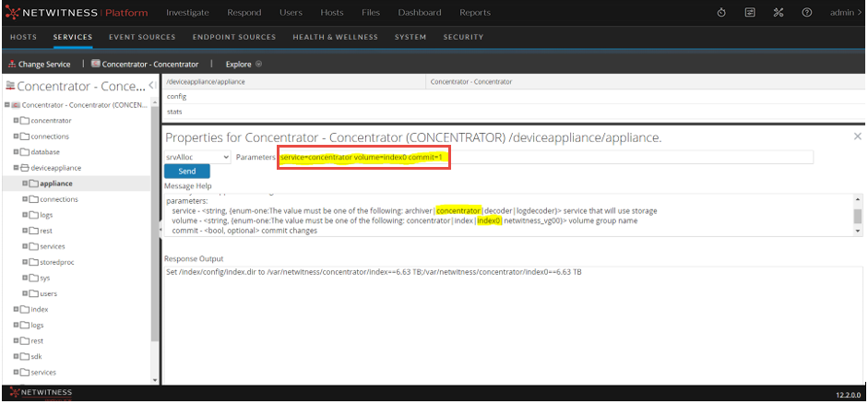Switch to the Event Sources tab
Image resolution: width=868 pixels, height=404 pixels.
coord(142,37)
